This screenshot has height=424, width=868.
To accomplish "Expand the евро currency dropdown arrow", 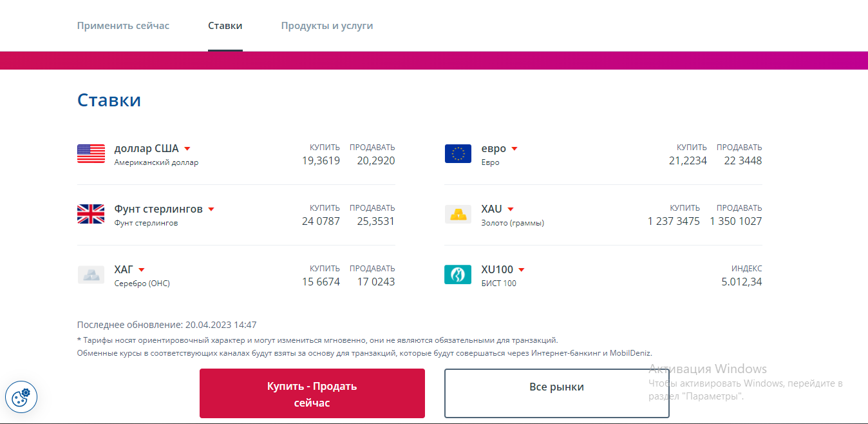I will [514, 149].
